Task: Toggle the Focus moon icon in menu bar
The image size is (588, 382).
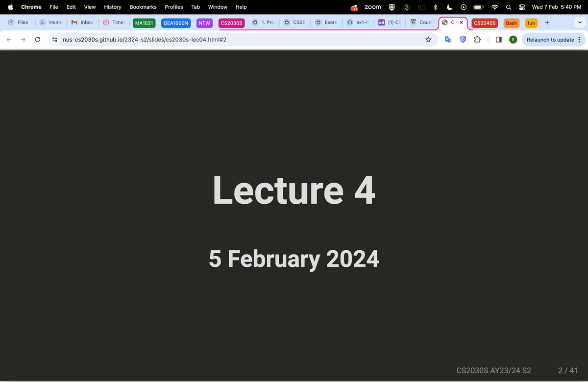Action: coord(449,7)
